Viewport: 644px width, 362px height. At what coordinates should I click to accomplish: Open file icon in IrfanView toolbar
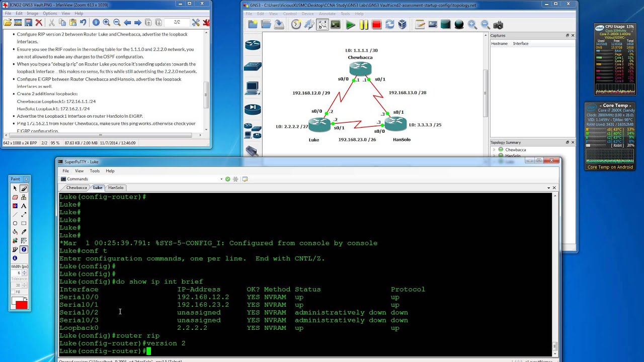(8, 23)
